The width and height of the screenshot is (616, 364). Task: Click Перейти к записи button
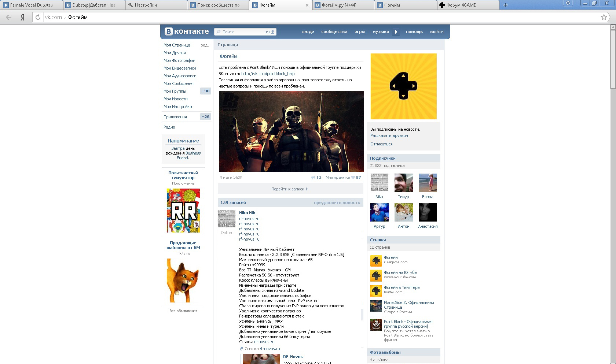(290, 189)
